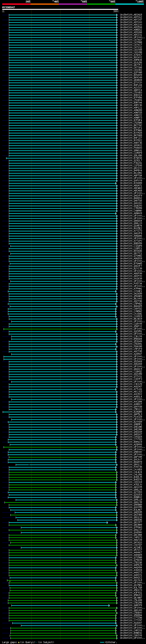This screenshot has height=644, width=146.
Task: Select the UniRef100_Q5ZKK8 label
Action: pyautogui.click(x=131, y=361)
